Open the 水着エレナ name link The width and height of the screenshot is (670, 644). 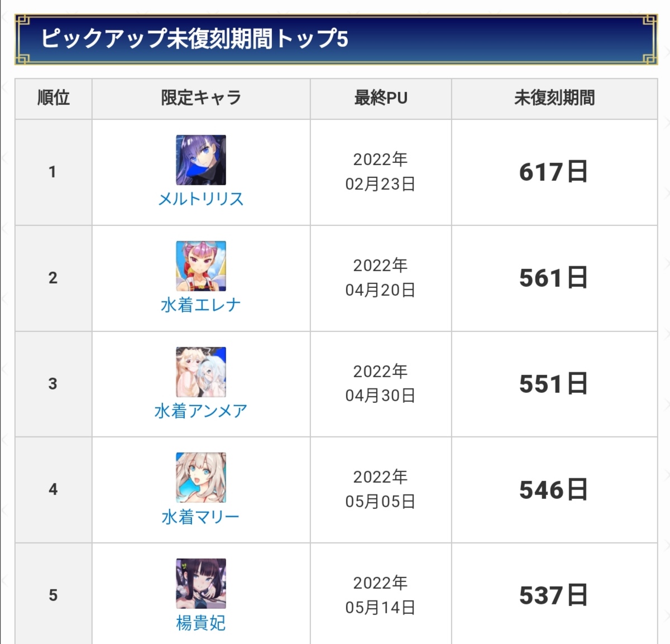pos(201,305)
